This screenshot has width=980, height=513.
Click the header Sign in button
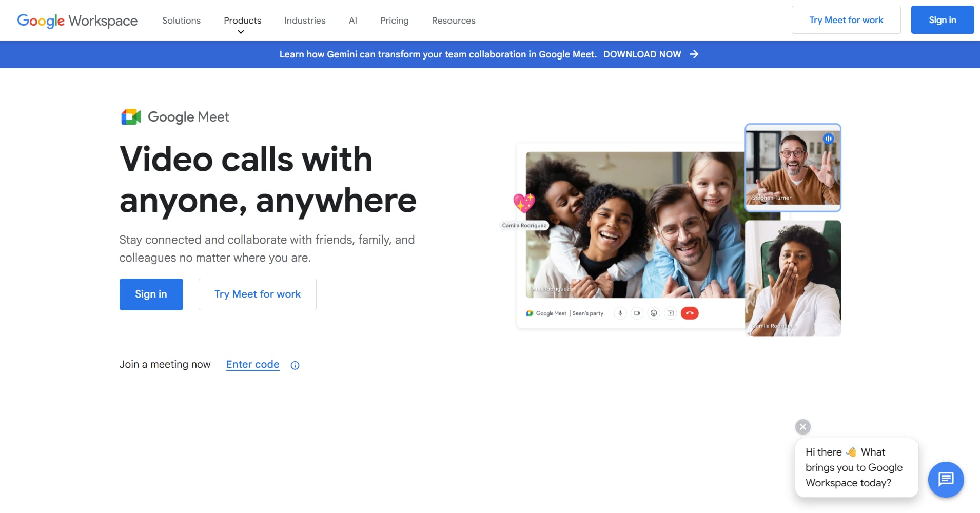pos(943,20)
